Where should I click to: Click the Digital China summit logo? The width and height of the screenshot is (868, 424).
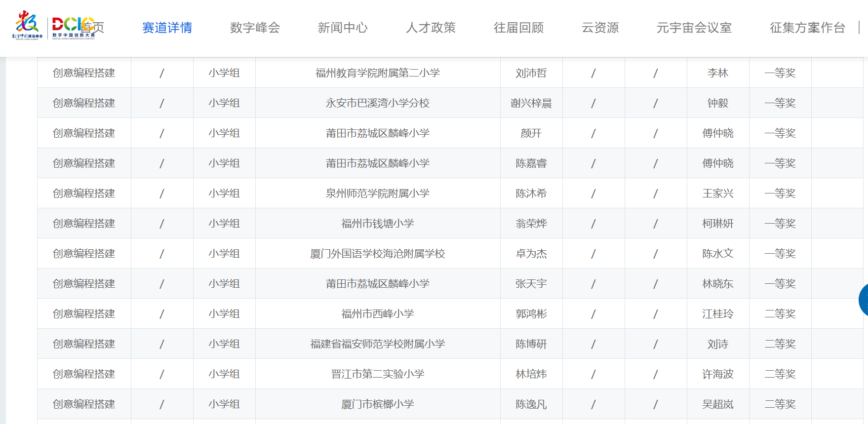27,25
